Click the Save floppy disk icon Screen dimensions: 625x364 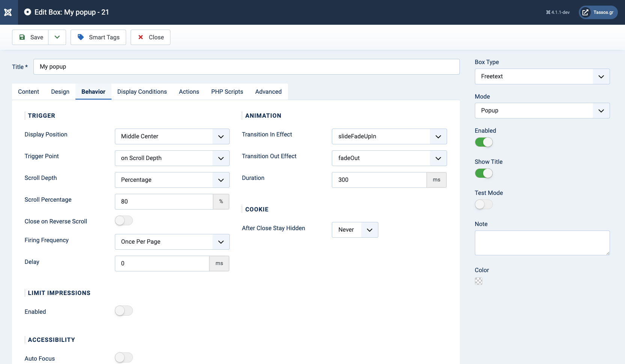coord(22,37)
